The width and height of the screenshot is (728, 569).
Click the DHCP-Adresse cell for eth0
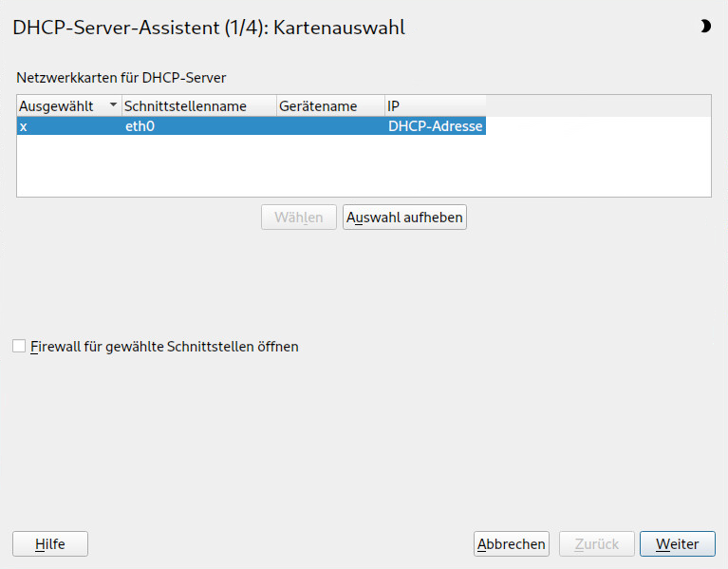[x=435, y=126]
